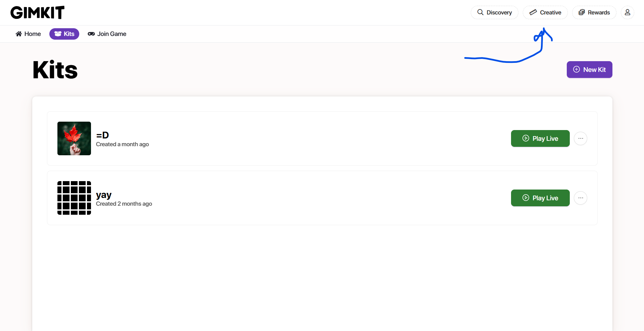The width and height of the screenshot is (644, 331).
Task: Open the options menu for the '=D' kit
Action: 581,138
